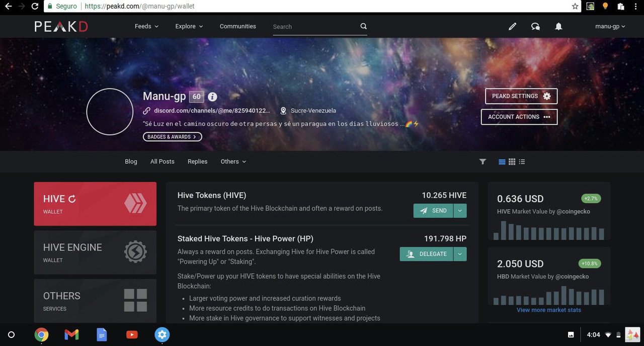Open the Explore dropdown menu
Screen dimensions: 644x346
(189, 26)
